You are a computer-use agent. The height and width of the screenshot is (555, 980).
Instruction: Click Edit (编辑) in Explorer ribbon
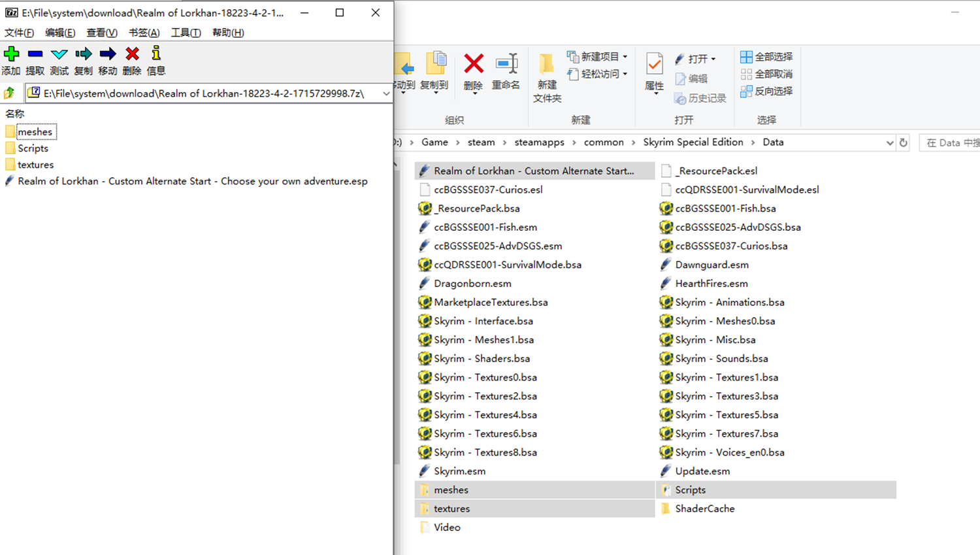(691, 78)
